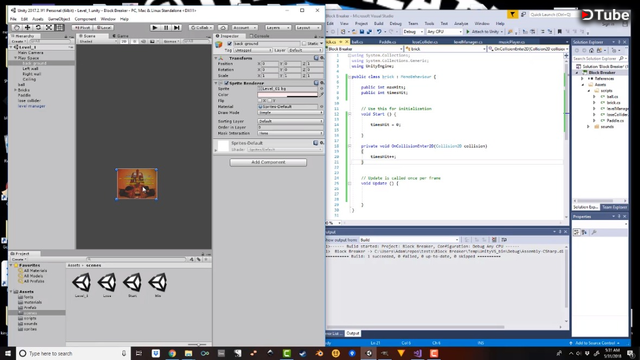Viewport: 640px width, 360px height.
Task: Open Hierarchy Create button
Action: [18, 41]
